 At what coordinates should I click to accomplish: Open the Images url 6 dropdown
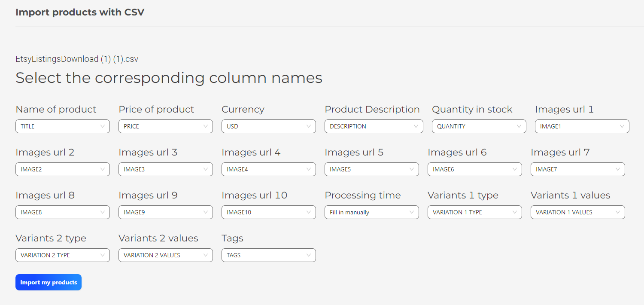[474, 169]
